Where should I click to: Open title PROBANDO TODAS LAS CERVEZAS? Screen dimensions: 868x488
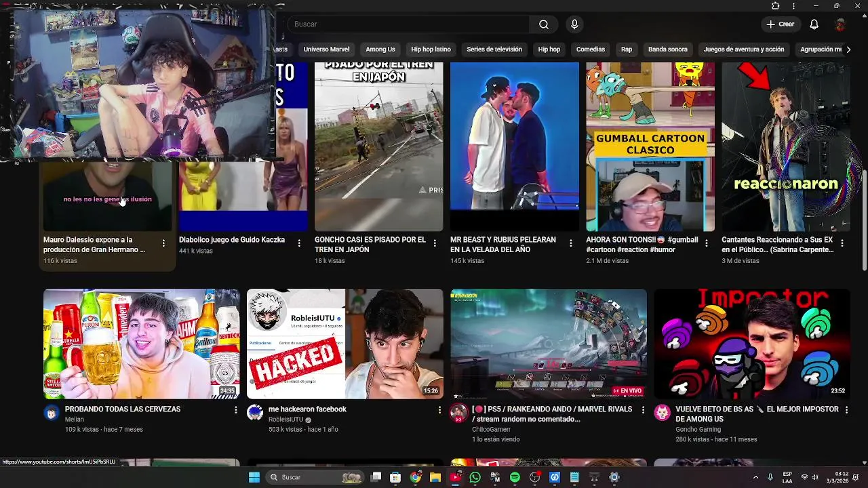[x=123, y=409]
